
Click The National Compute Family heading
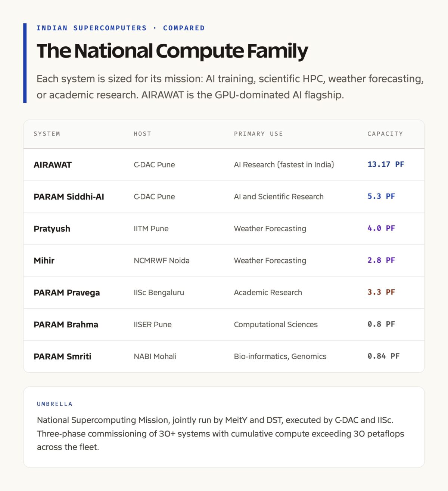pyautogui.click(x=172, y=51)
